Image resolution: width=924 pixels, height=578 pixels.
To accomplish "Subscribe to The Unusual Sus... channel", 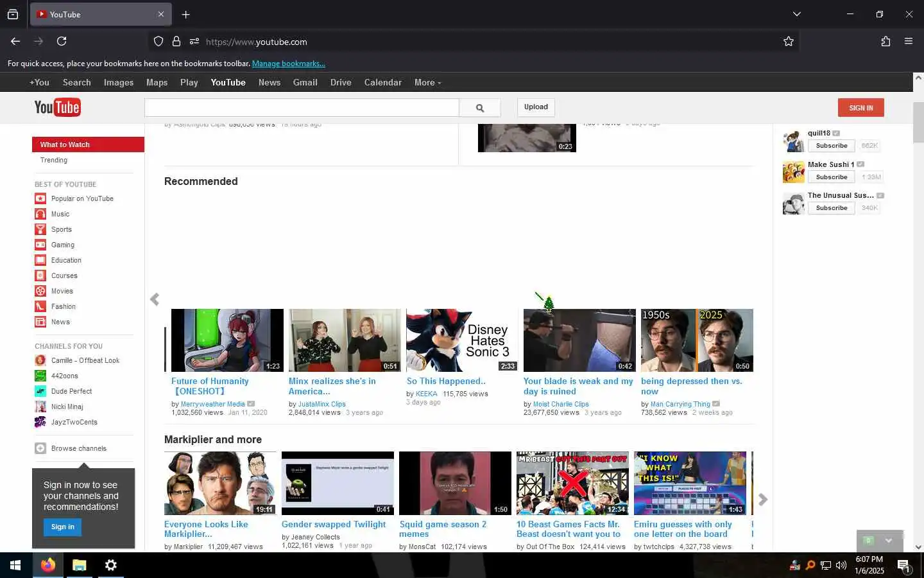I will point(832,208).
